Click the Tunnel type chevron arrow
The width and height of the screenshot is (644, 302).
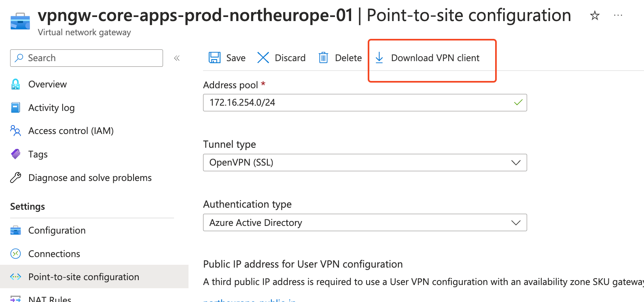pyautogui.click(x=516, y=163)
